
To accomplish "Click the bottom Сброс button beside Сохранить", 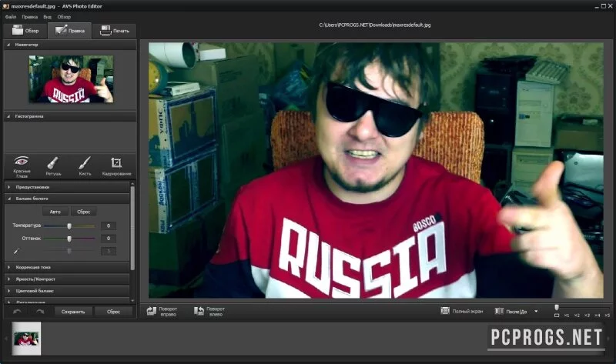I will 113,312.
